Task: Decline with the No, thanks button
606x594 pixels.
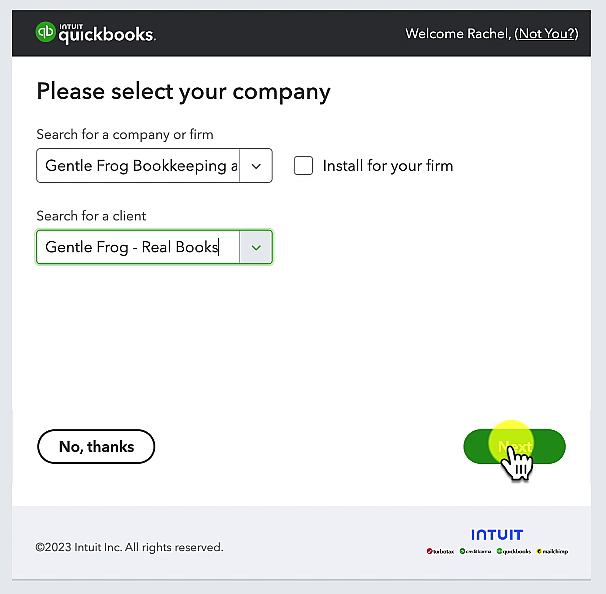Action: pos(96,446)
